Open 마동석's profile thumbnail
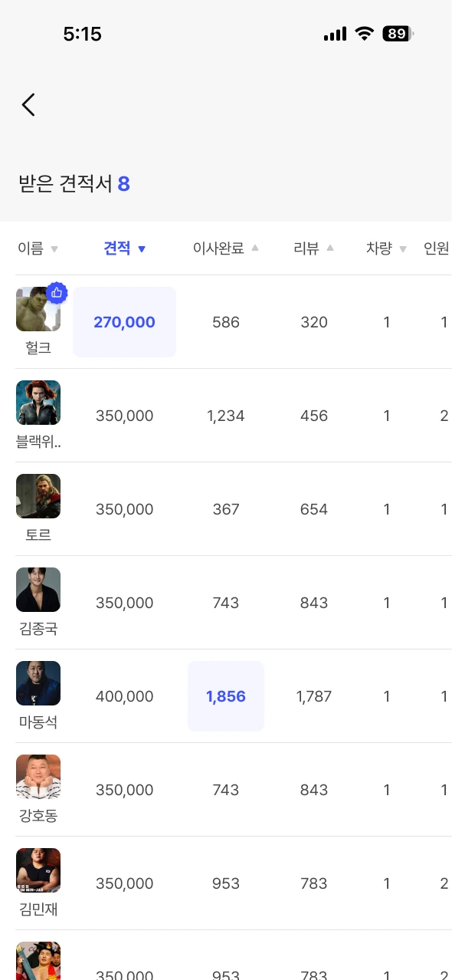452x980 pixels. coord(38,683)
